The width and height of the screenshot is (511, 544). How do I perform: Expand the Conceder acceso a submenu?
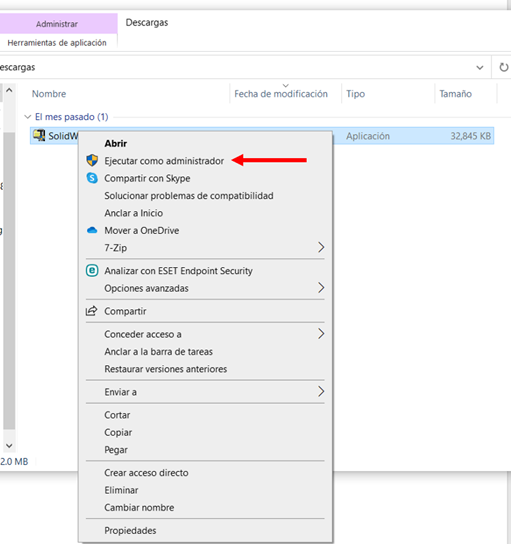[x=321, y=334]
